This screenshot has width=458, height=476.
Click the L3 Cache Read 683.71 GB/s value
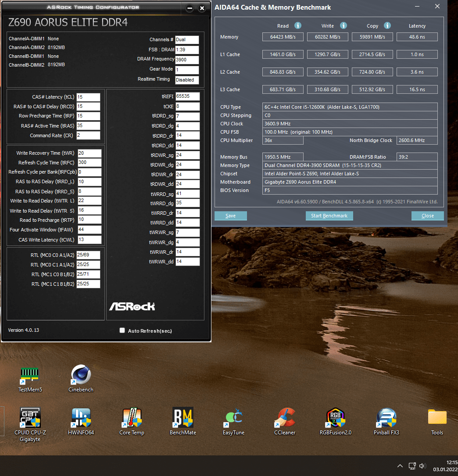pos(283,89)
